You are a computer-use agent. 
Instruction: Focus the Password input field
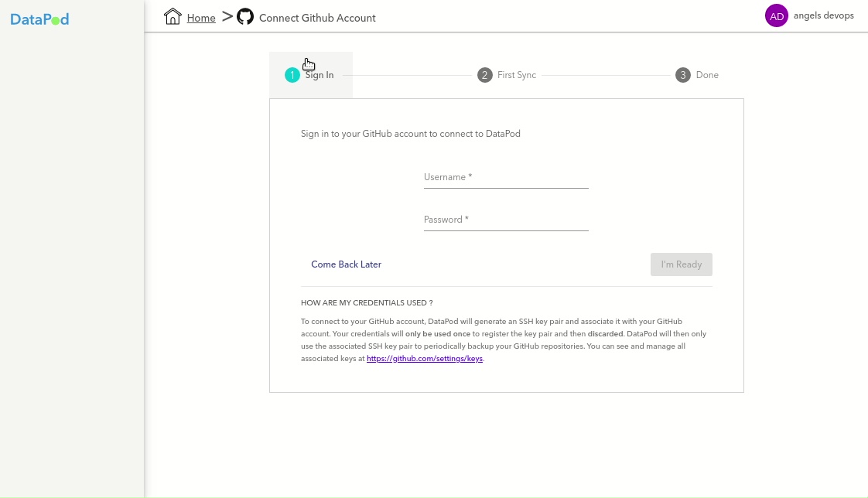point(506,220)
